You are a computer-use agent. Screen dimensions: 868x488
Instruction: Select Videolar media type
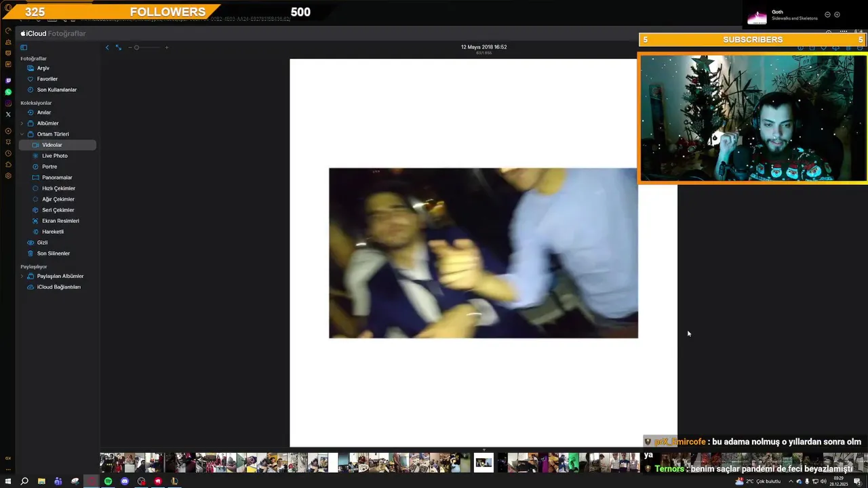[57, 145]
